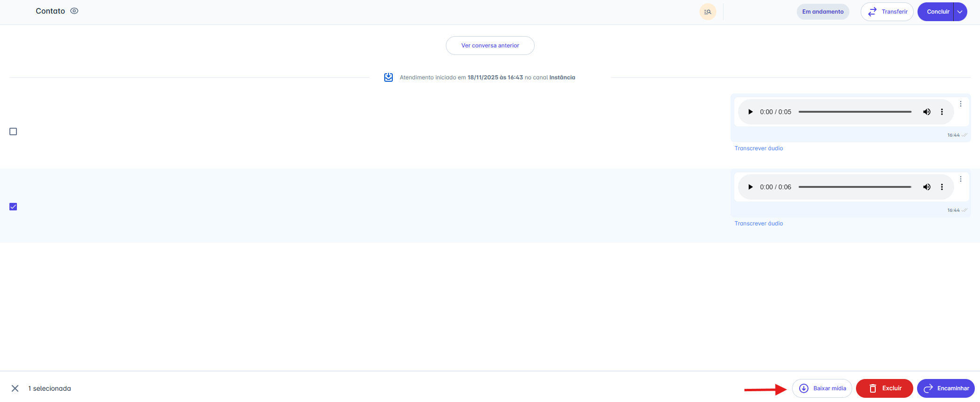Click the Em andamento status badge

pyautogui.click(x=823, y=12)
